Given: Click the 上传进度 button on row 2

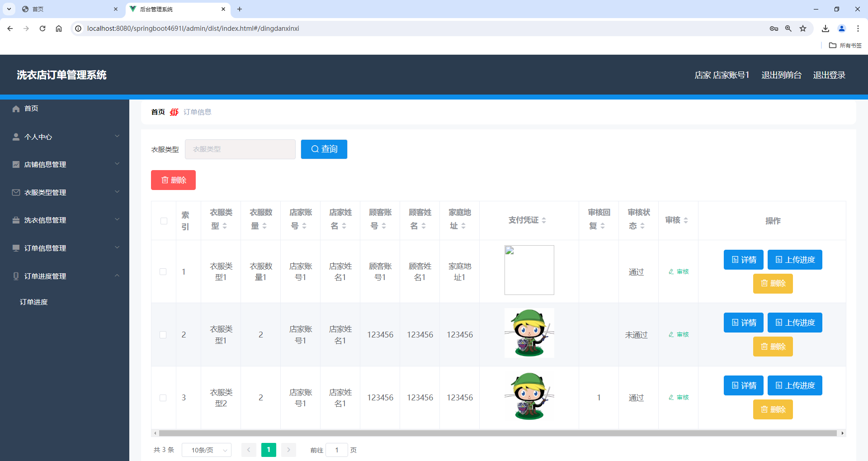Looking at the screenshot, I should pyautogui.click(x=794, y=323).
